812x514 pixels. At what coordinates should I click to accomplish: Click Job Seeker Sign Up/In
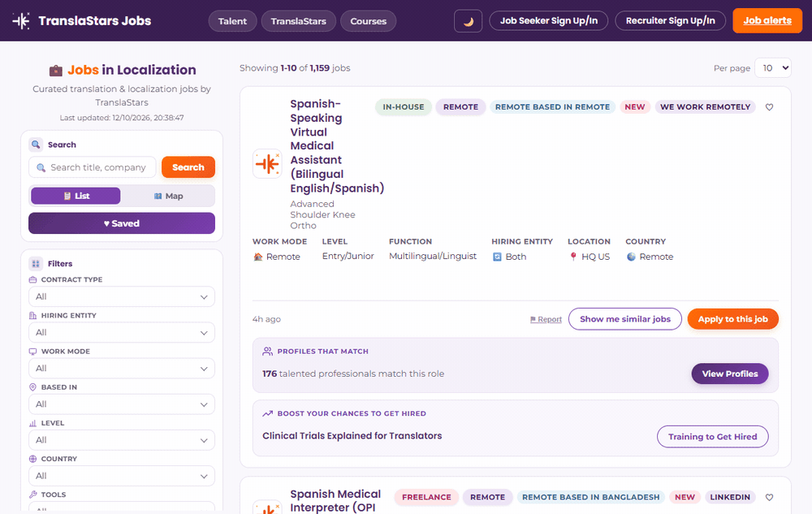point(548,20)
